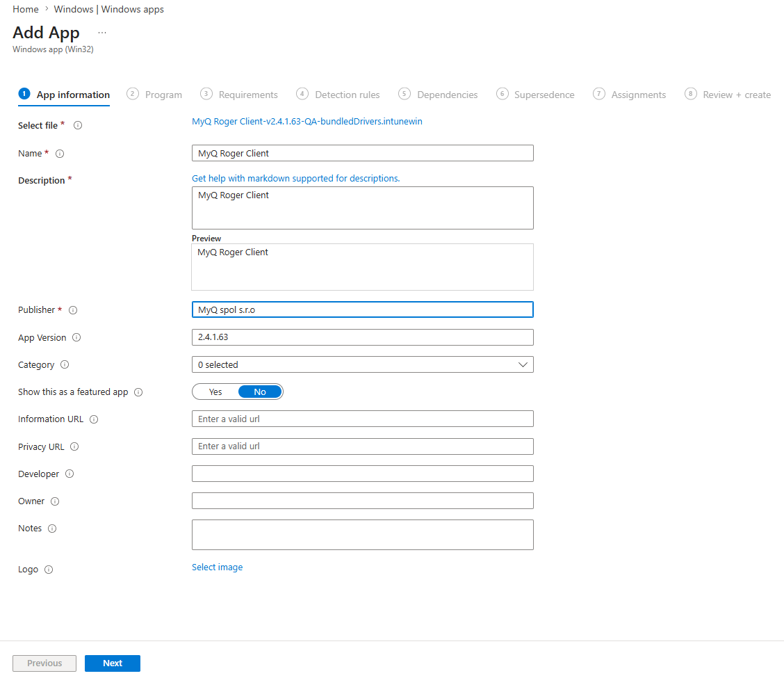The image size is (784, 685).
Task: Open the ellipsis menu beside Add App
Action: [102, 33]
